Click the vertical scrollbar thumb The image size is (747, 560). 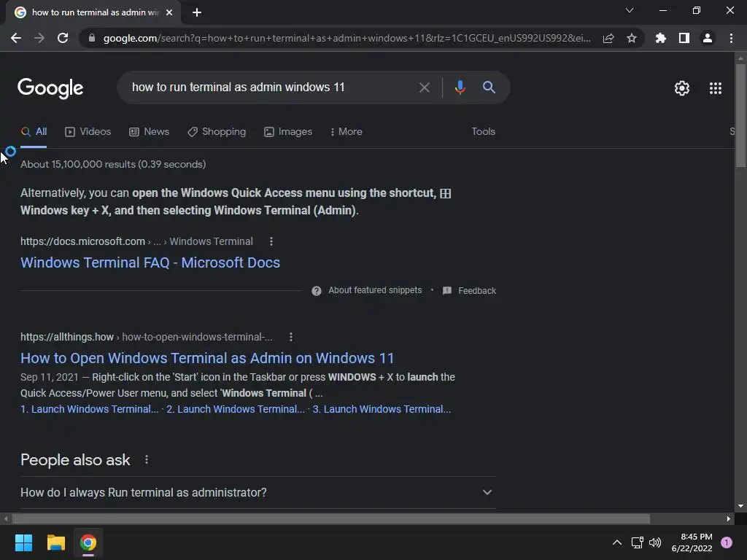(x=740, y=115)
